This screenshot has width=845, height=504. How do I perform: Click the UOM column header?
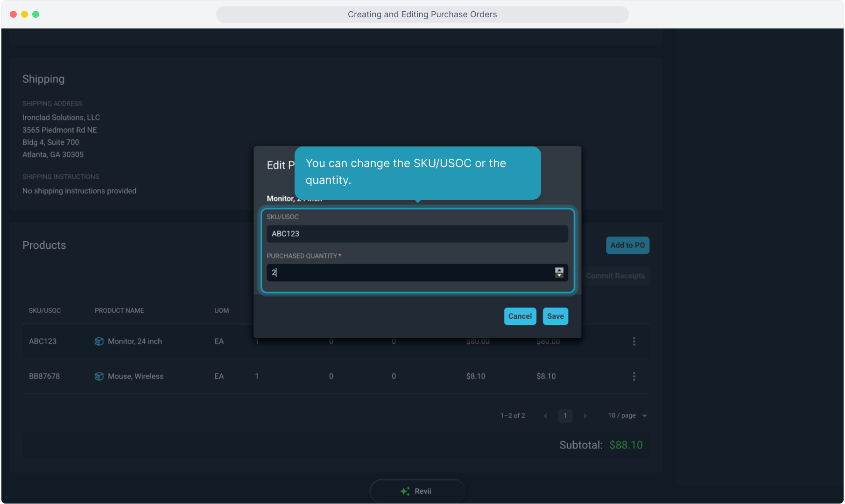point(222,311)
